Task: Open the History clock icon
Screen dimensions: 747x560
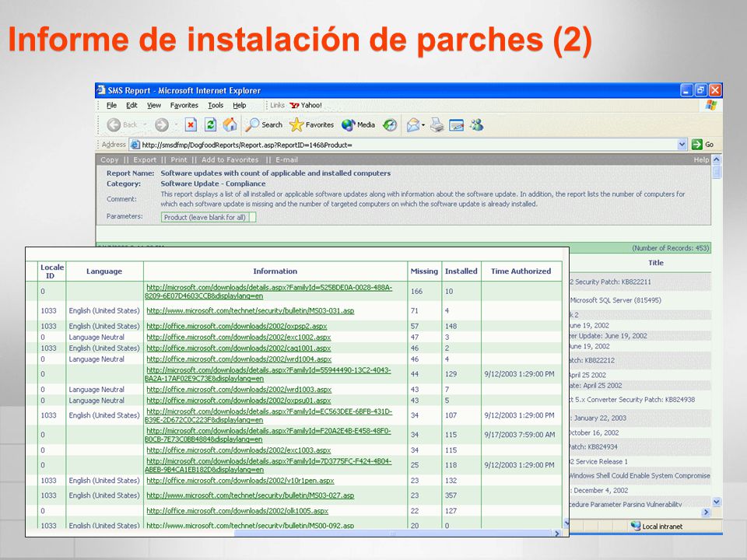Action: pos(390,124)
